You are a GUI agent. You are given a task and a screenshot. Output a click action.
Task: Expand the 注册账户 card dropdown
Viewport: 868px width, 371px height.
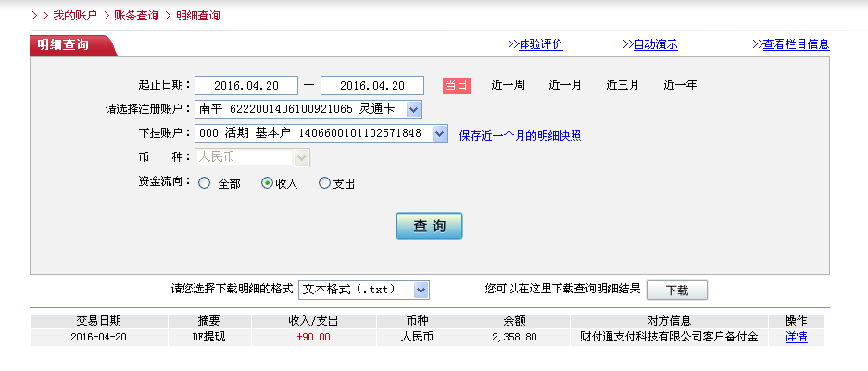coord(413,110)
